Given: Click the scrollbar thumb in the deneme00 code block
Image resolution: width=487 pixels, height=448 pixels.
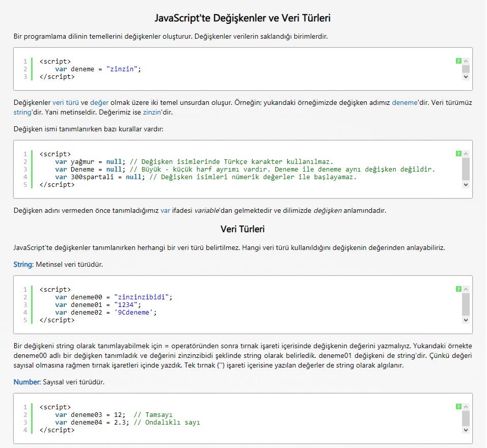Looking at the screenshot, I should [x=466, y=304].
